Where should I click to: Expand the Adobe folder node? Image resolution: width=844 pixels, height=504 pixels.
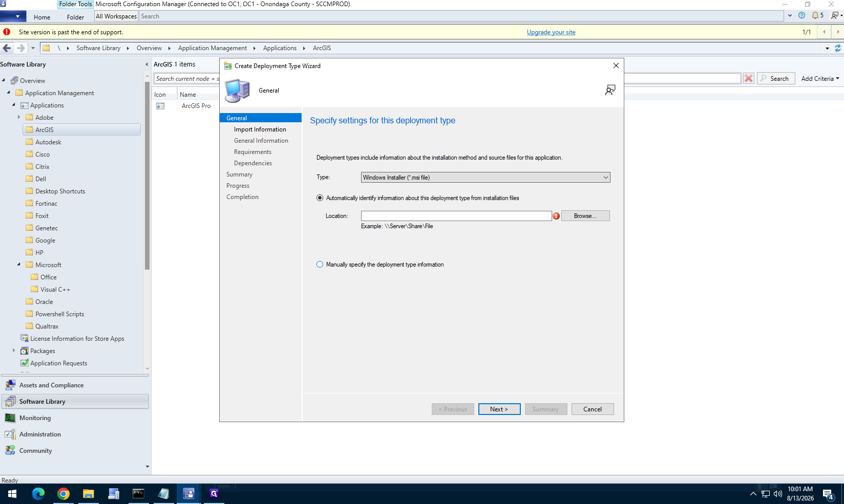click(x=19, y=117)
